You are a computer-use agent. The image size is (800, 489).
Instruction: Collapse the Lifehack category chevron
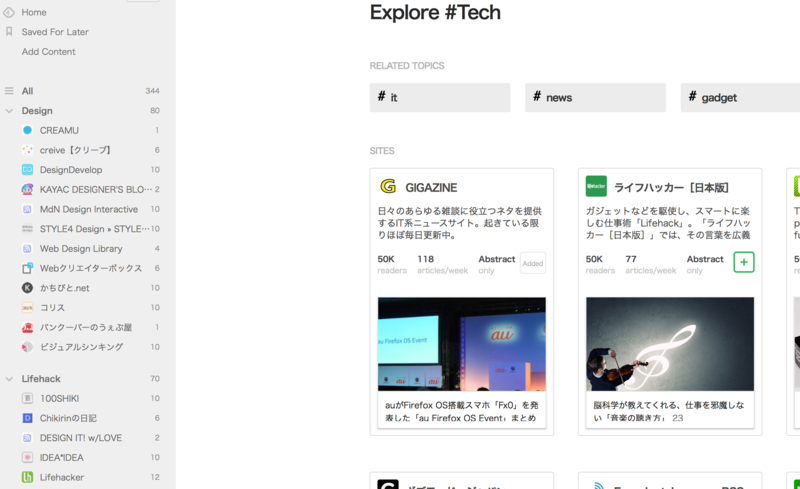[9, 379]
